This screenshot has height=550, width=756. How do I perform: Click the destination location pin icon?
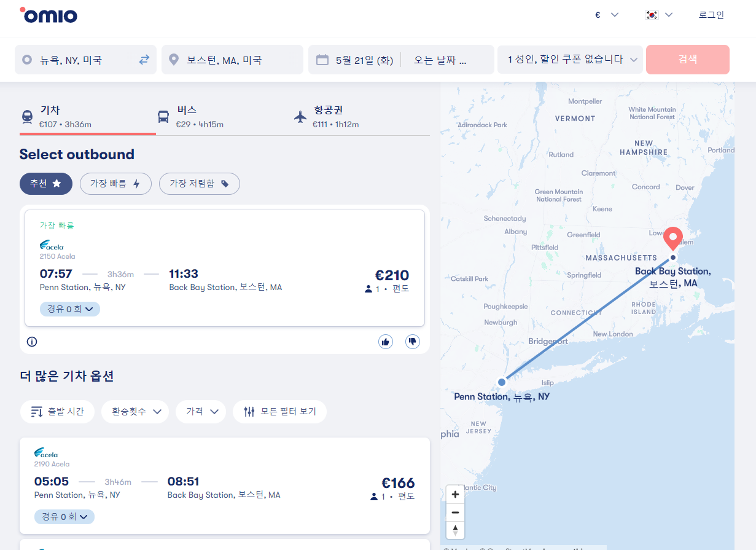[x=174, y=60]
